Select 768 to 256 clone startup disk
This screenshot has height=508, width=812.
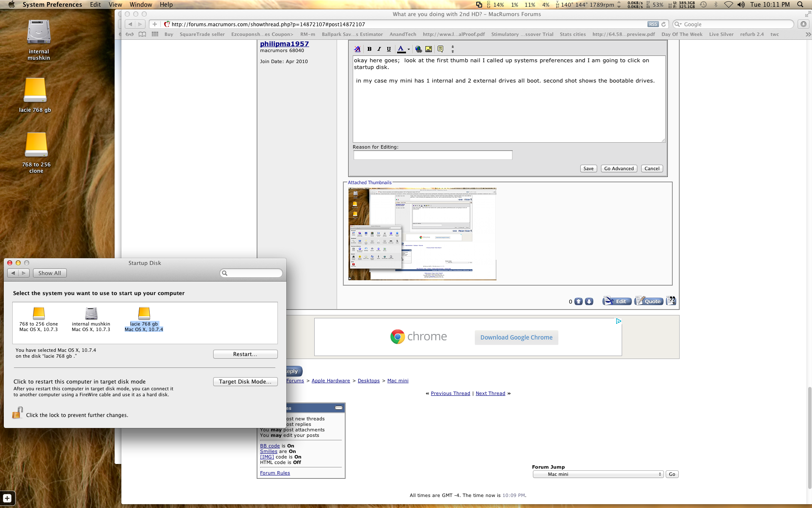click(38, 319)
